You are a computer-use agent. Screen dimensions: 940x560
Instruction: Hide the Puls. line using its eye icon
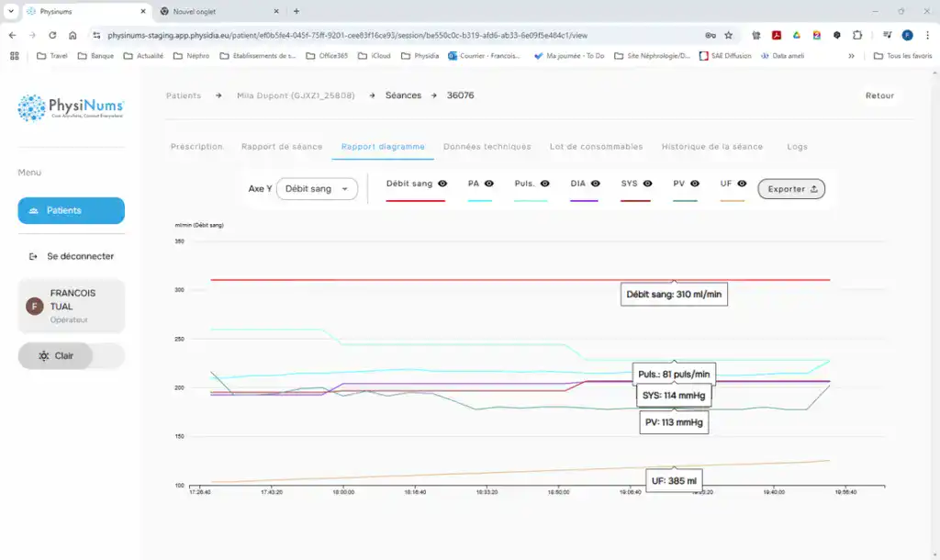click(x=544, y=184)
